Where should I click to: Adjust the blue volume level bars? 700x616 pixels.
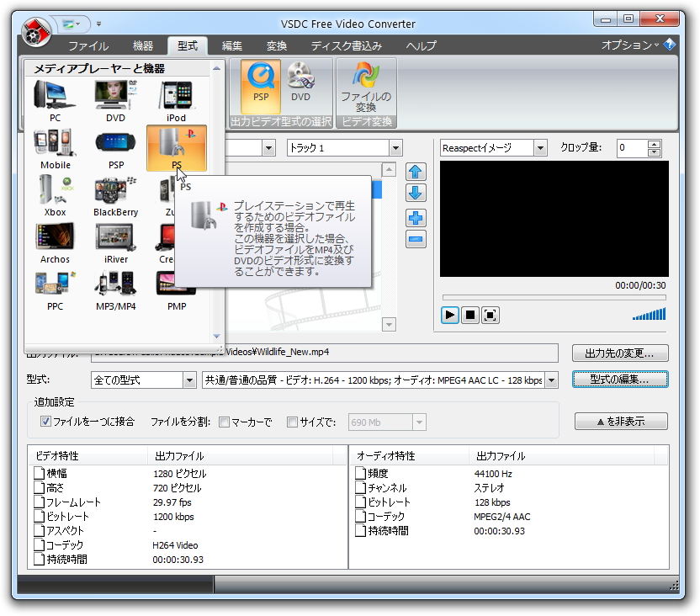[650, 314]
